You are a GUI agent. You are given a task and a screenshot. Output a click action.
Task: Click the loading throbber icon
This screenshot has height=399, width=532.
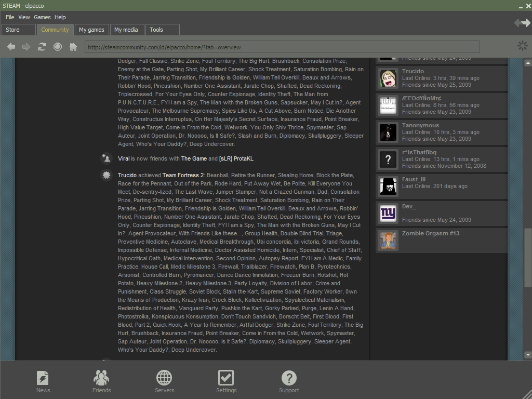coord(523,46)
